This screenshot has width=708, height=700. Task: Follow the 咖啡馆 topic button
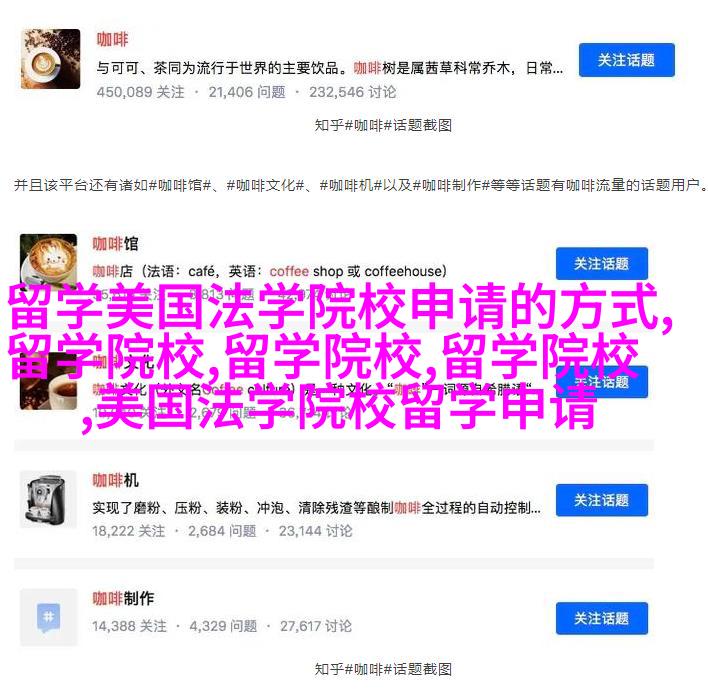[x=601, y=264]
